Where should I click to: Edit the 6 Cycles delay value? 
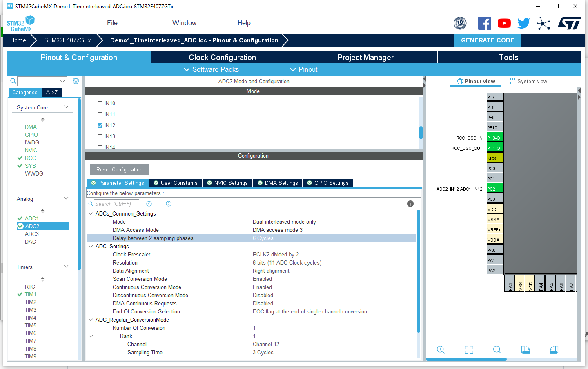pyautogui.click(x=334, y=238)
